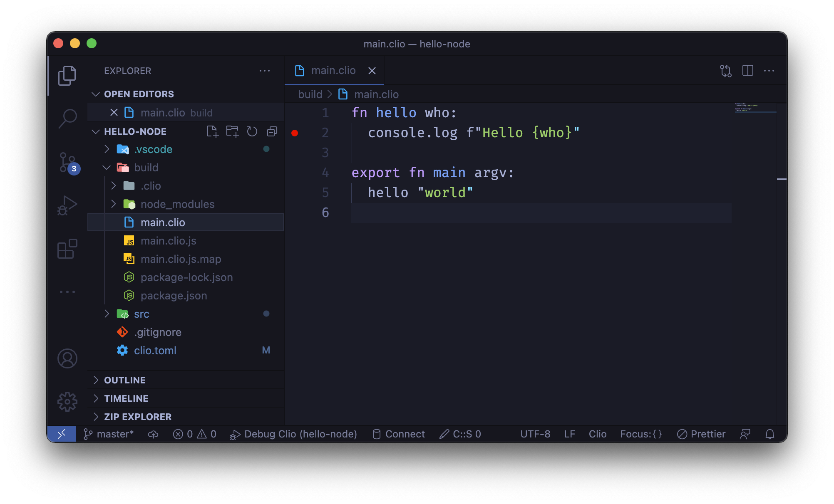Click the New Folder icon in HELLO-NODE header
834x504 pixels.
(232, 131)
